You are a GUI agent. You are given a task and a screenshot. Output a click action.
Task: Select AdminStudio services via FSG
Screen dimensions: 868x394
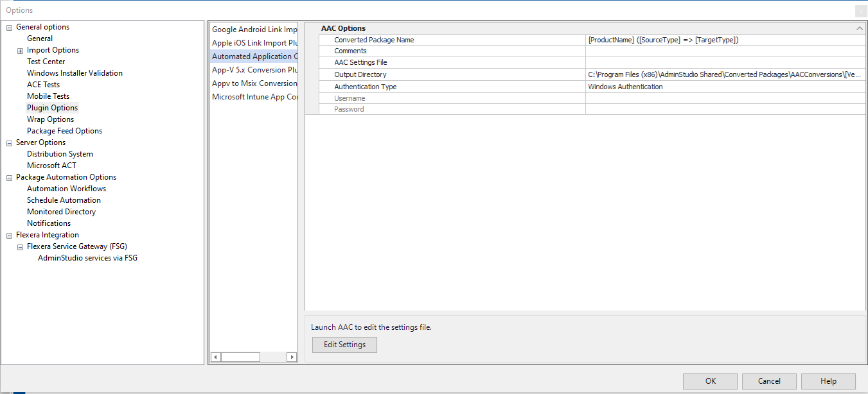[87, 258]
